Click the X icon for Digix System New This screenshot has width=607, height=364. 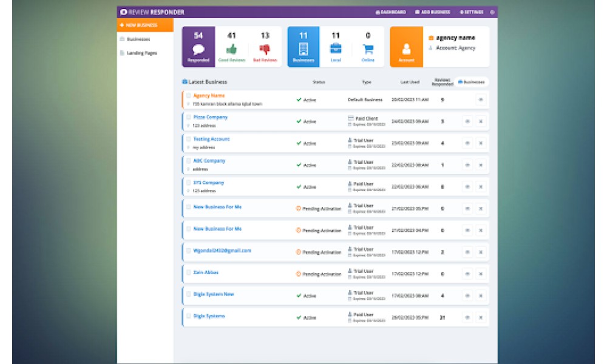[480, 295]
